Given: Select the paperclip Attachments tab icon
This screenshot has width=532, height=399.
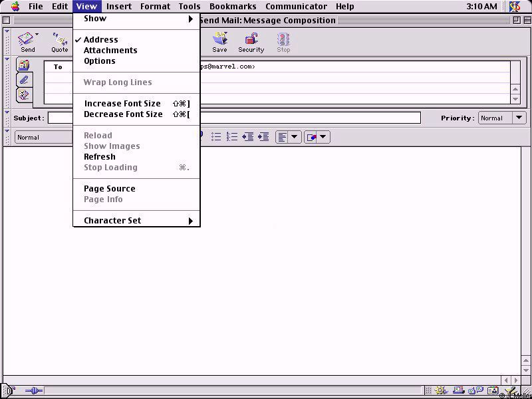Looking at the screenshot, I should [x=24, y=80].
